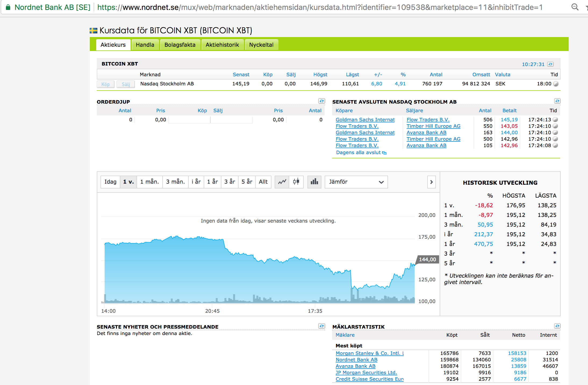Open the Nyckeltal tab

click(x=261, y=45)
